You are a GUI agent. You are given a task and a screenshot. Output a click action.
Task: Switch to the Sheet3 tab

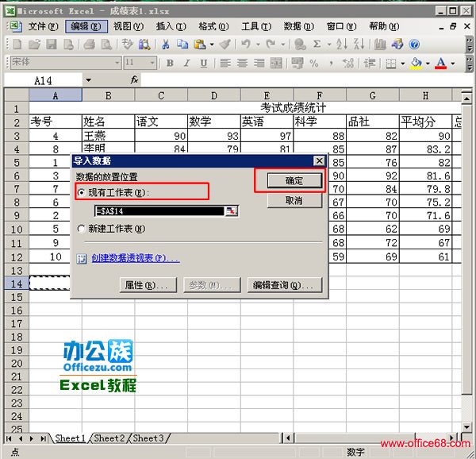(x=148, y=438)
